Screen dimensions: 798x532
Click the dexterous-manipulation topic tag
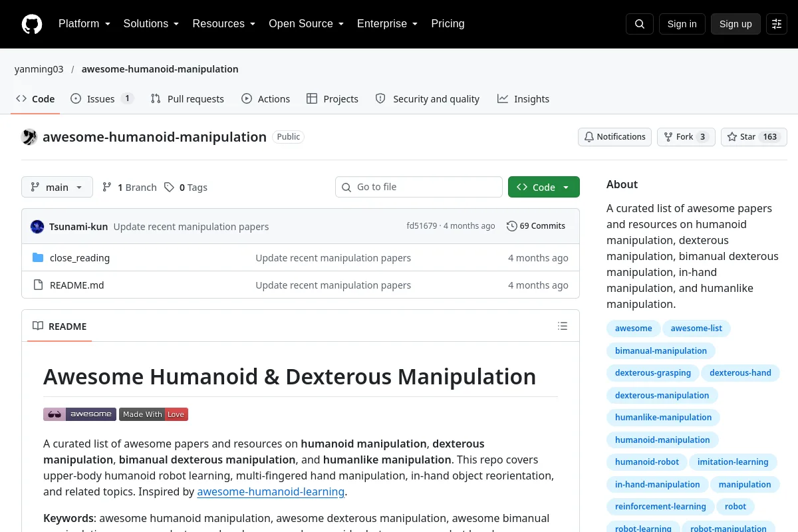[662, 396]
